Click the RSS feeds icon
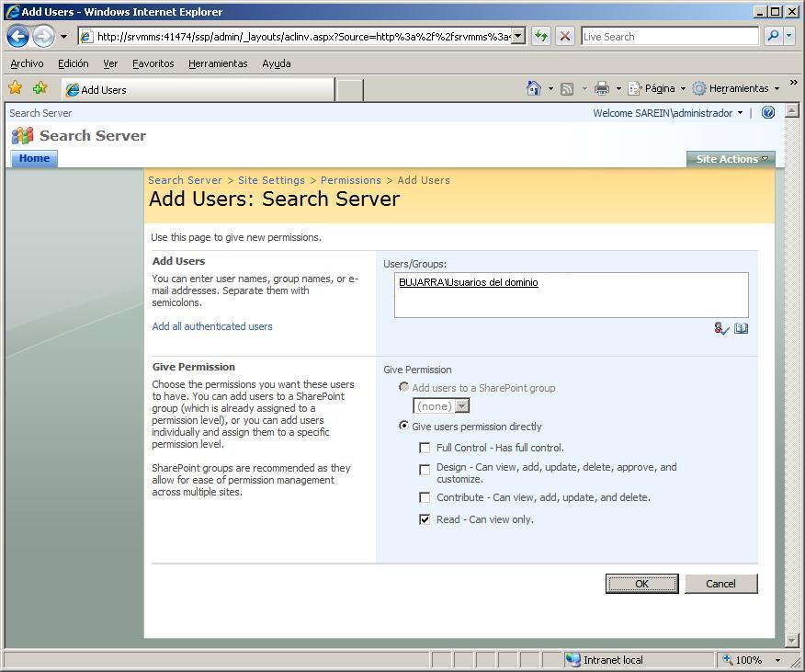 pos(567,89)
